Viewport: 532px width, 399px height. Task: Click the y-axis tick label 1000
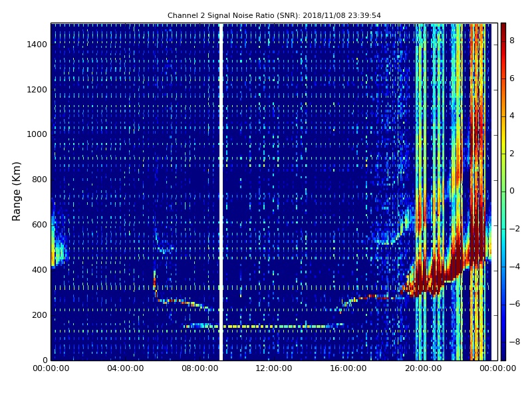(37, 134)
